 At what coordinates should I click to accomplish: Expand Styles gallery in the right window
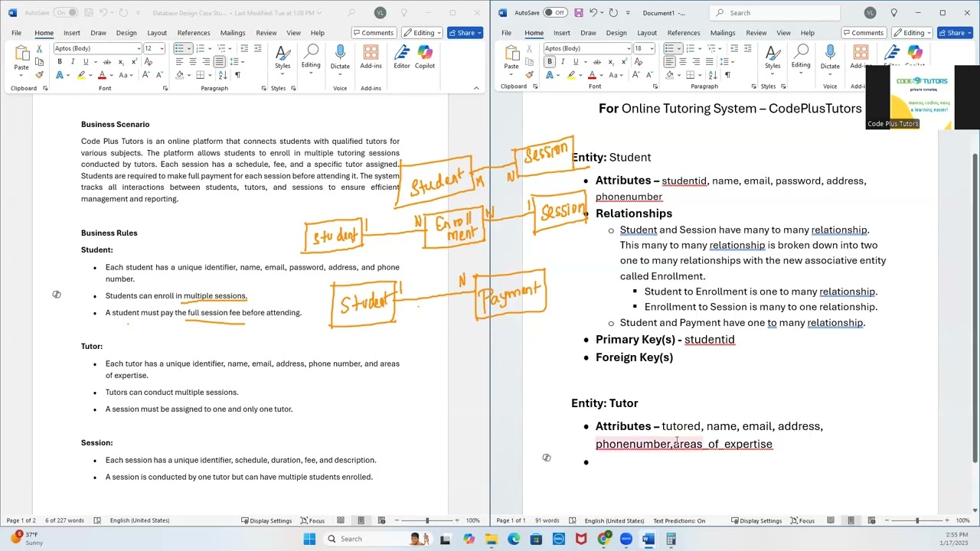[x=773, y=57]
